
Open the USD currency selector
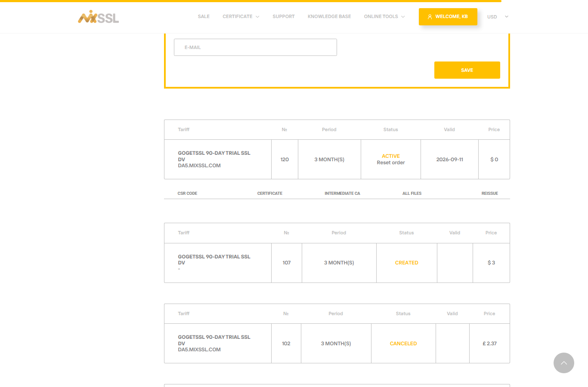pyautogui.click(x=498, y=17)
